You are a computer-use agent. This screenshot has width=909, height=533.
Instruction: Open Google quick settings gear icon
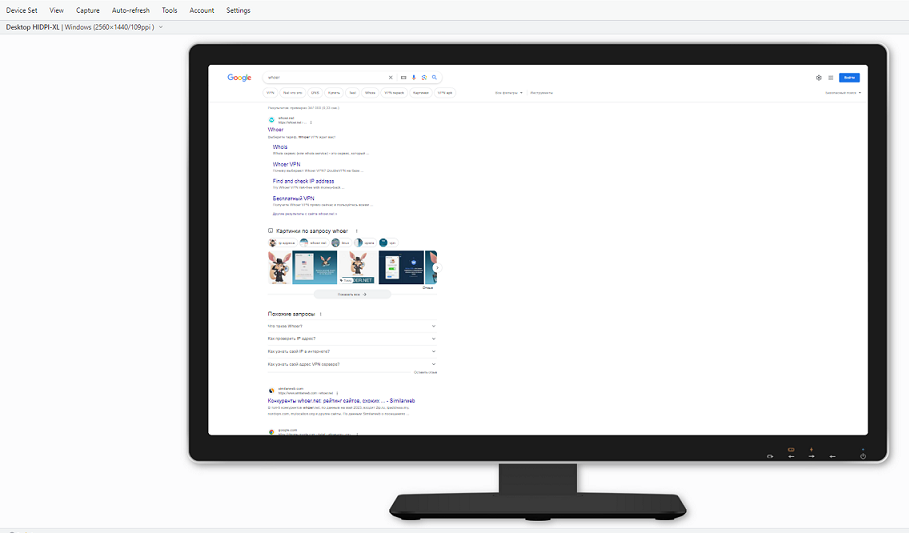(x=818, y=77)
